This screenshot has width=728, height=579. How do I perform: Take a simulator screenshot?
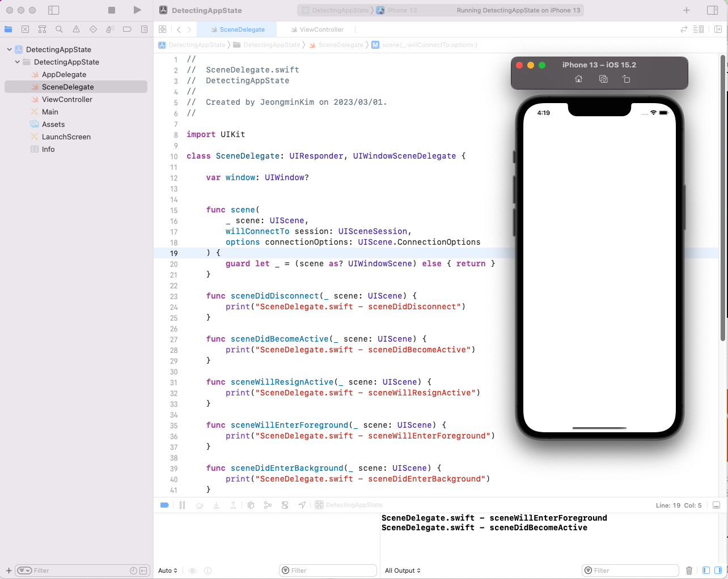[603, 79]
